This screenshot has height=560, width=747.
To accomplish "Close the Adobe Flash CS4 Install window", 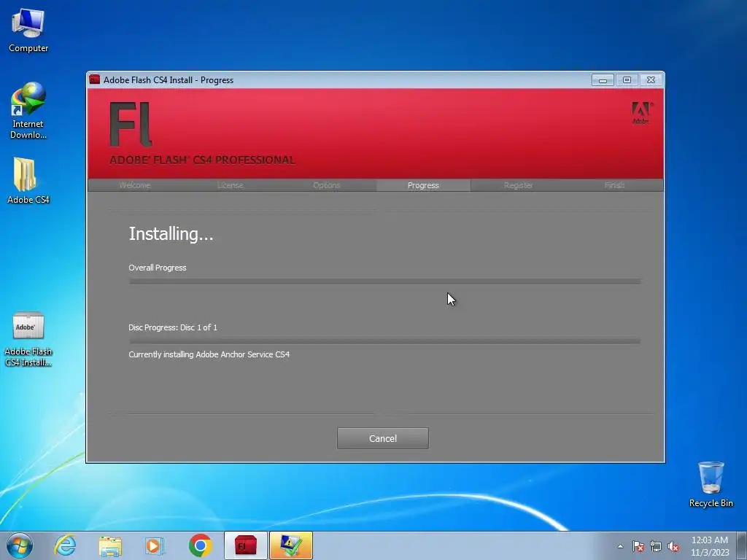I will click(651, 80).
